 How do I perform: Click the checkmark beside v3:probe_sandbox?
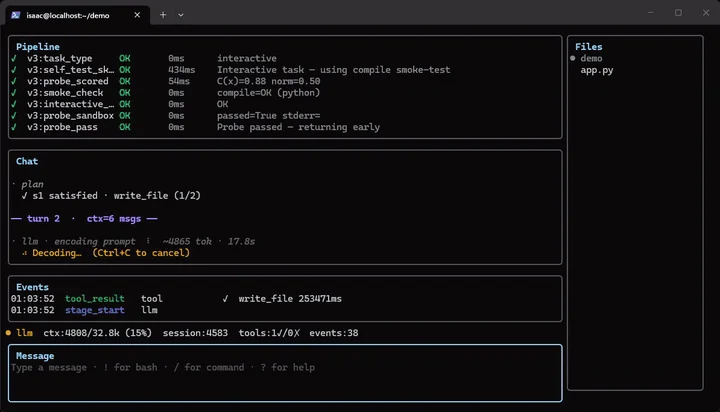pyautogui.click(x=14, y=116)
